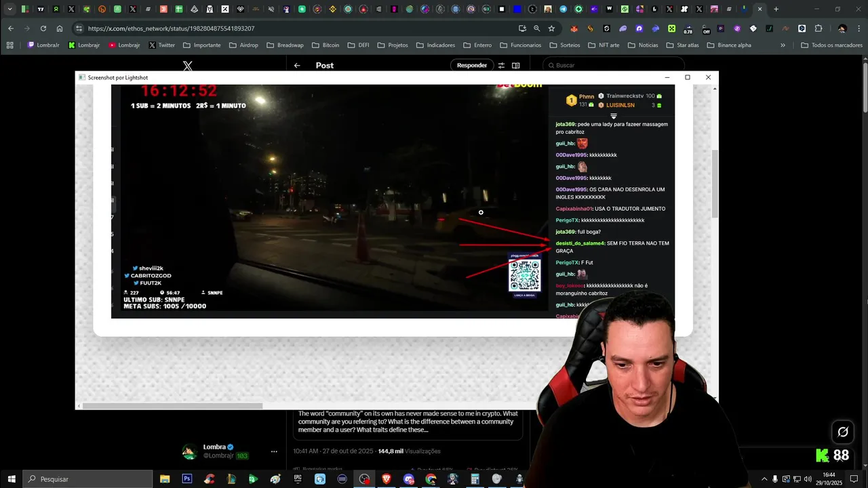This screenshot has width=868, height=488.
Task: Open Chrome from the taskbar
Action: pyautogui.click(x=431, y=479)
